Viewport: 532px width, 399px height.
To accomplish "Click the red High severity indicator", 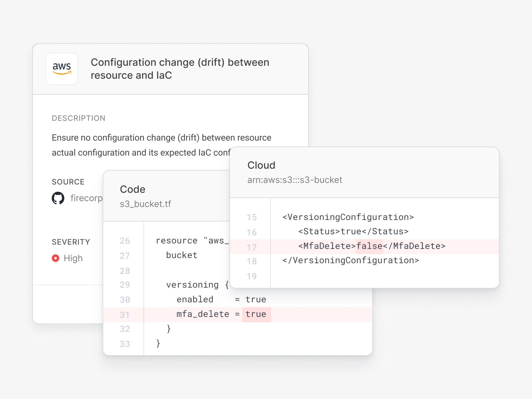I will pos(56,258).
